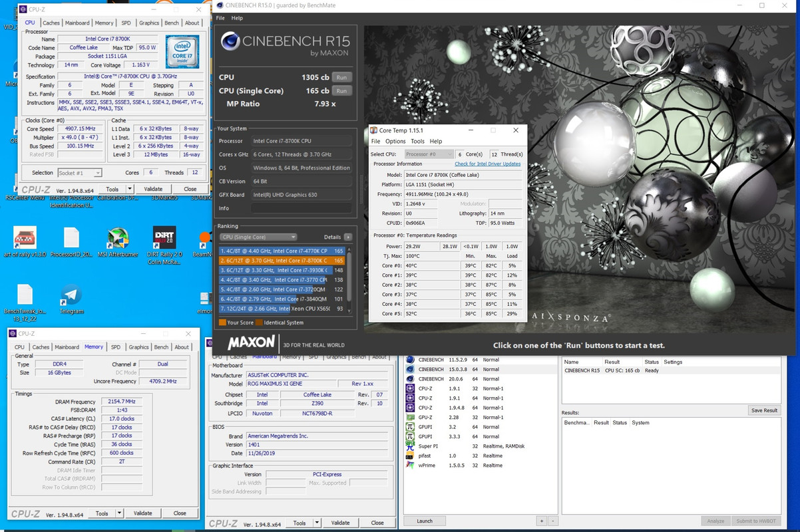Viewport: 800px width, 532px height.
Task: Click the plus icon next to Ranking Details
Action: coord(348,237)
